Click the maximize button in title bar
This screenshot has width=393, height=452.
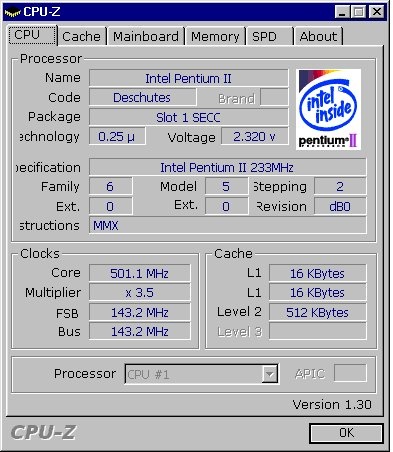359,12
